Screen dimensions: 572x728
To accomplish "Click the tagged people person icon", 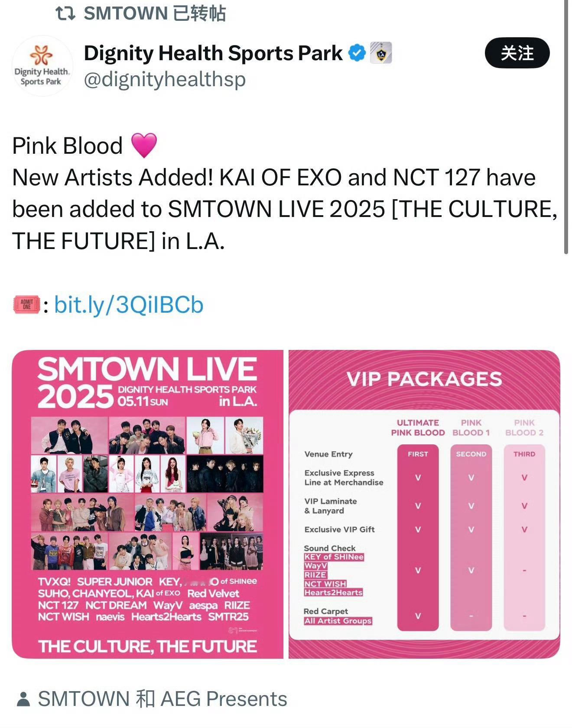I will click(x=23, y=699).
